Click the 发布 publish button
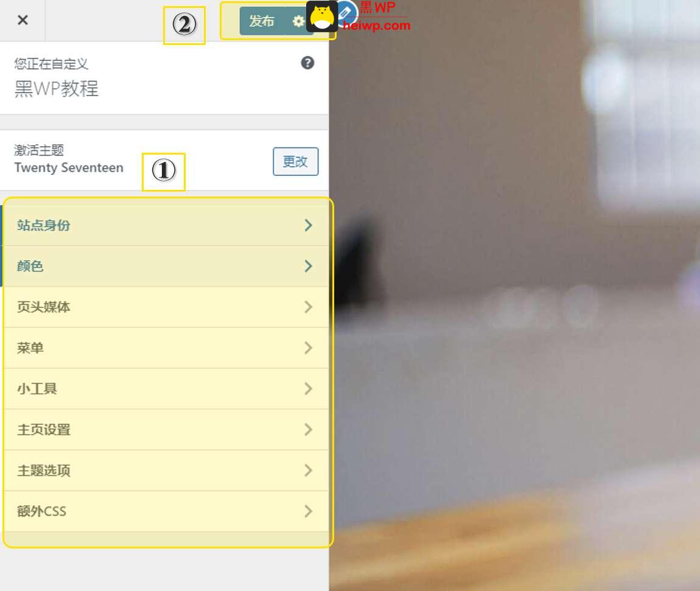This screenshot has height=591, width=700. [262, 21]
